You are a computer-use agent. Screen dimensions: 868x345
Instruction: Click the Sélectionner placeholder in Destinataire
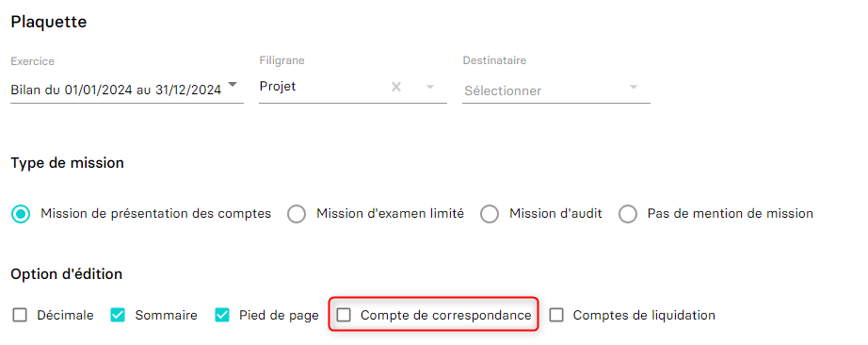pos(503,90)
